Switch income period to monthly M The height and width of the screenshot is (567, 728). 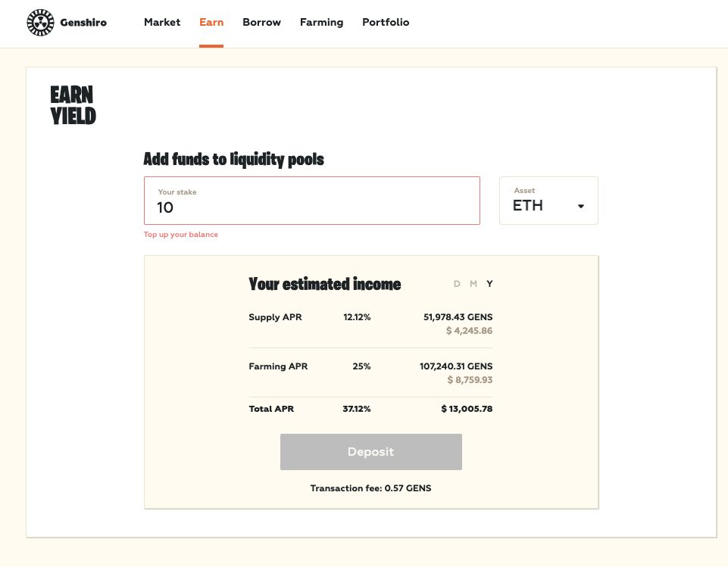[x=473, y=283]
